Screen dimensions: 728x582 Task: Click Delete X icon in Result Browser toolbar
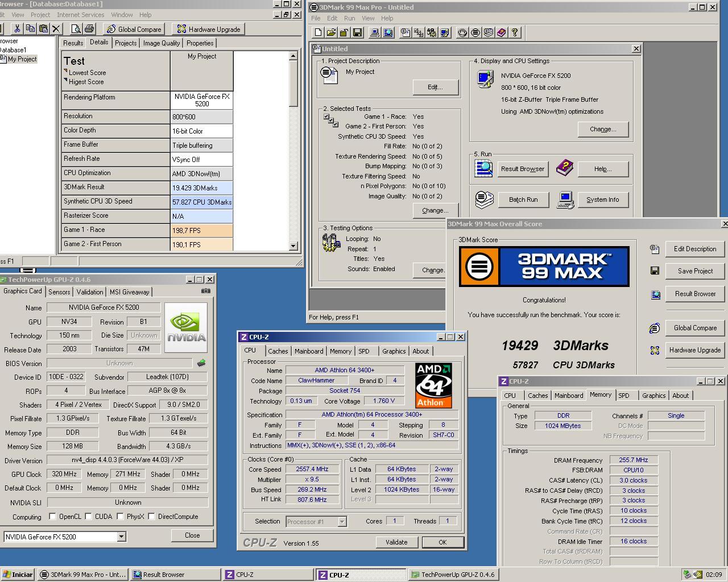click(56, 29)
